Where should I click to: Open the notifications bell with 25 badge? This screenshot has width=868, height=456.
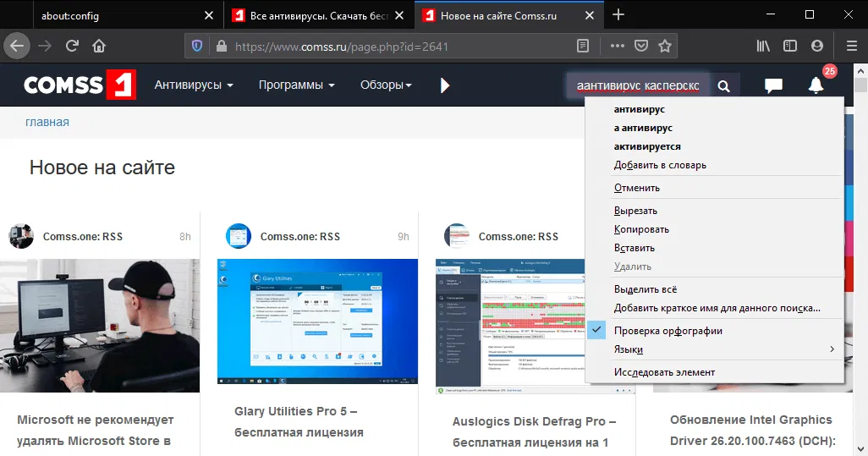[816, 85]
